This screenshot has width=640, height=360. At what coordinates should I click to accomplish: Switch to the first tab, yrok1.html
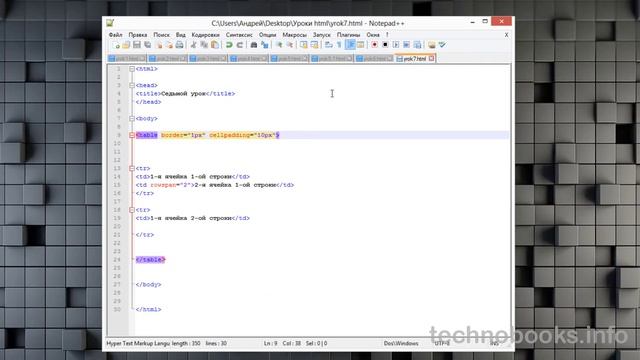click(127, 59)
